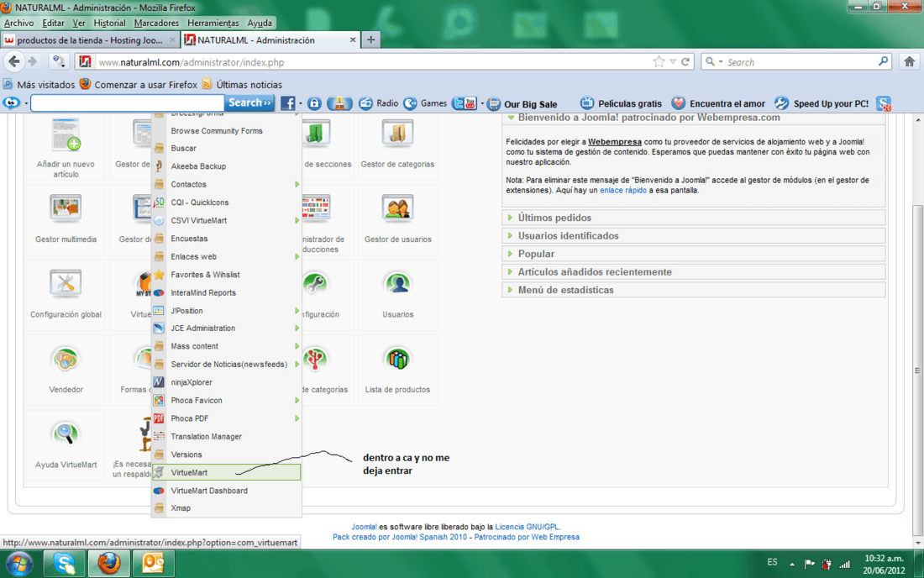The width and height of the screenshot is (924, 578).
Task: Open the Phoca PDF submenu
Action: [226, 418]
